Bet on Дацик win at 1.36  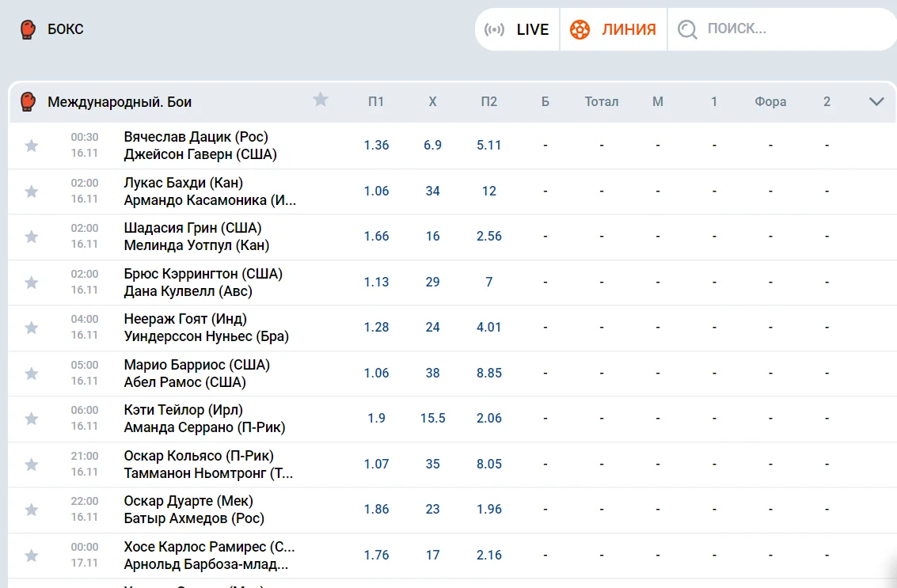(x=376, y=146)
